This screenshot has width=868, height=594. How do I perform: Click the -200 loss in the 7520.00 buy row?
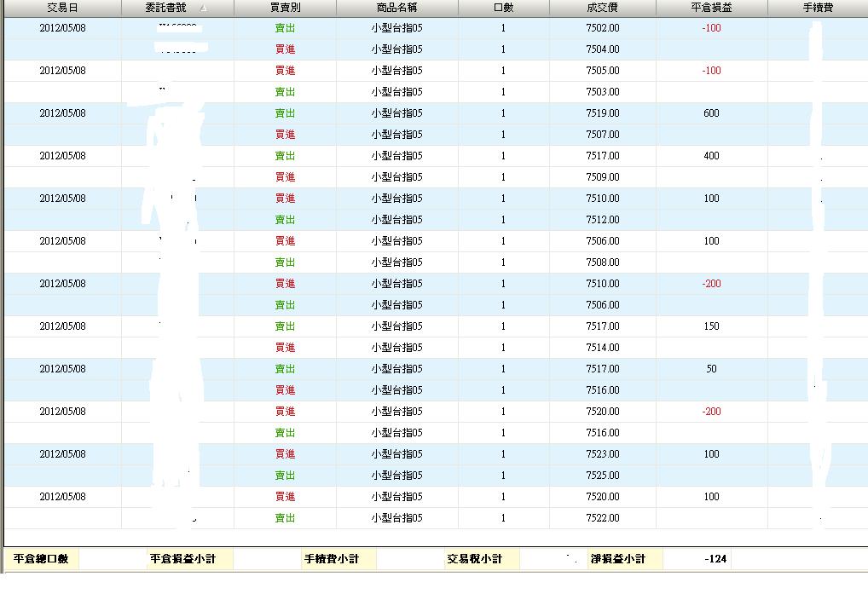[711, 411]
